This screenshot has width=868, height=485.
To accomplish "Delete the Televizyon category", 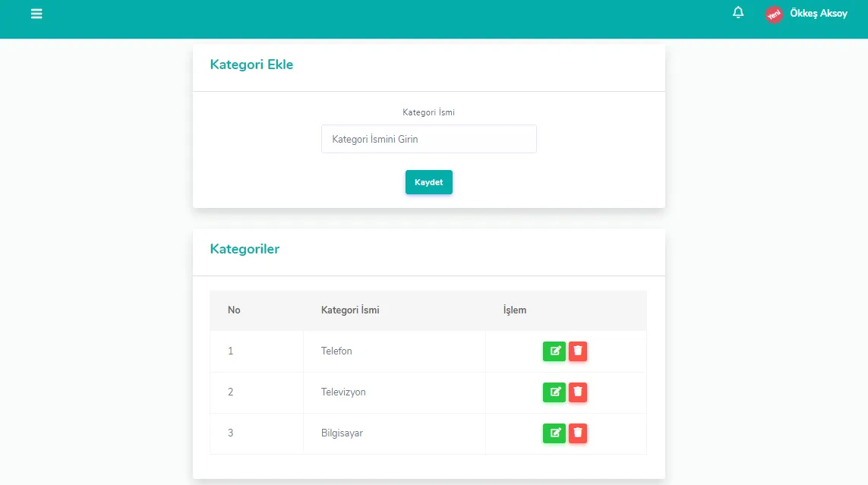I will (x=577, y=392).
